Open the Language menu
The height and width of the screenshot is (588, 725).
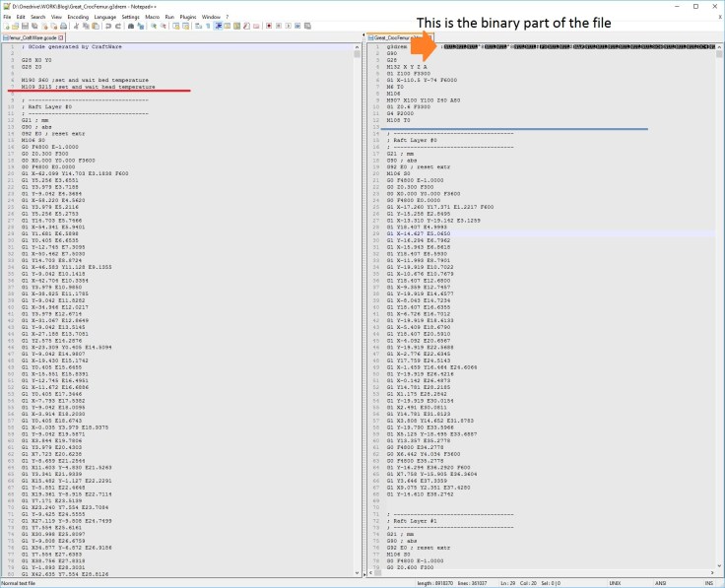coord(104,17)
